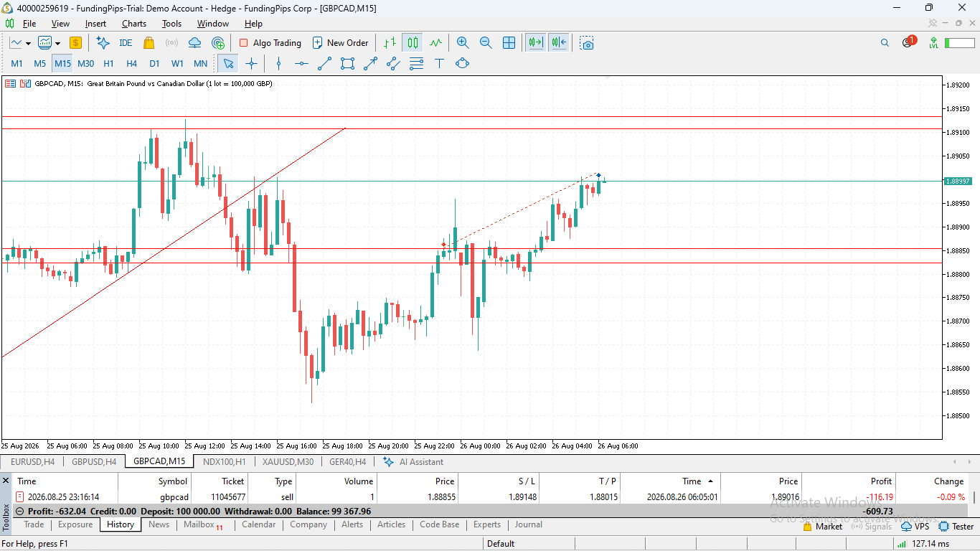980x551 pixels.
Task: Open the Trade tab in Toolbox
Action: point(34,524)
